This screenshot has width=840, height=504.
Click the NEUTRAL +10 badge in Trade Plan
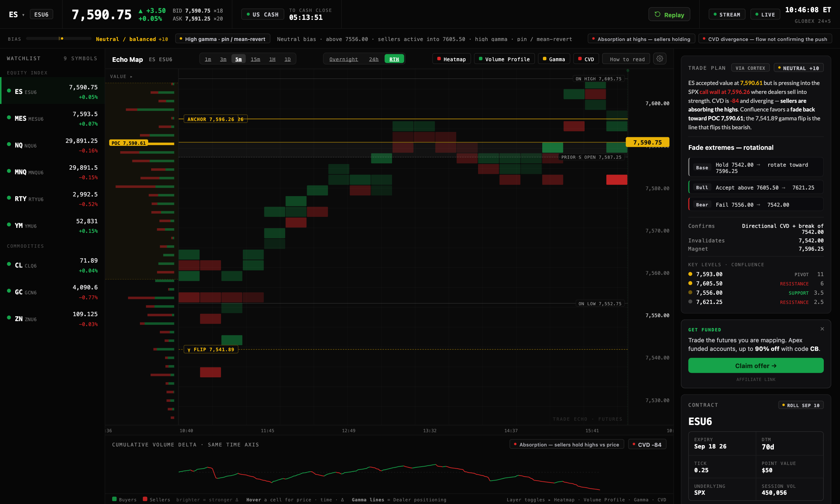798,68
